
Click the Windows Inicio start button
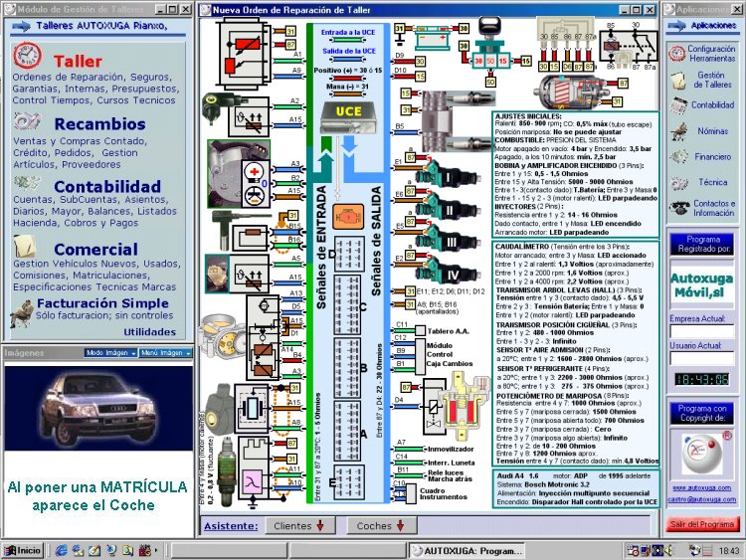coord(23,550)
